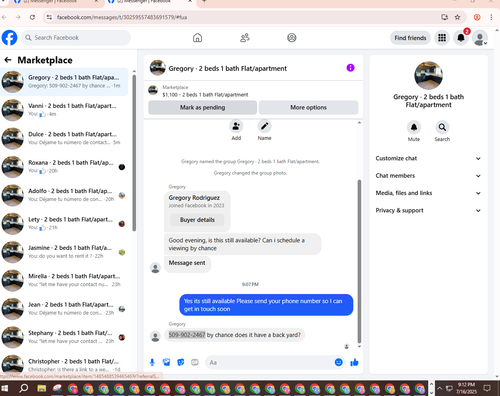
Task: Open Windows taskbar search
Action: [23, 388]
